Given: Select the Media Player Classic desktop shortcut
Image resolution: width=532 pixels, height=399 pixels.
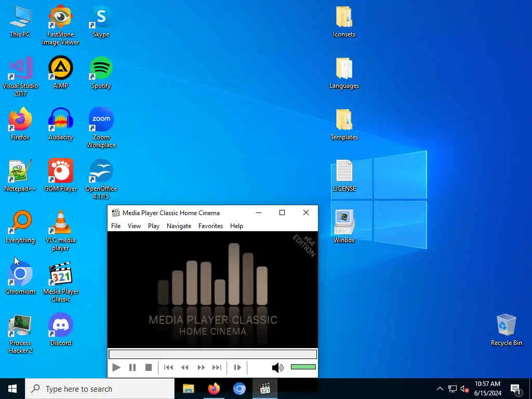Looking at the screenshot, I should 60,282.
